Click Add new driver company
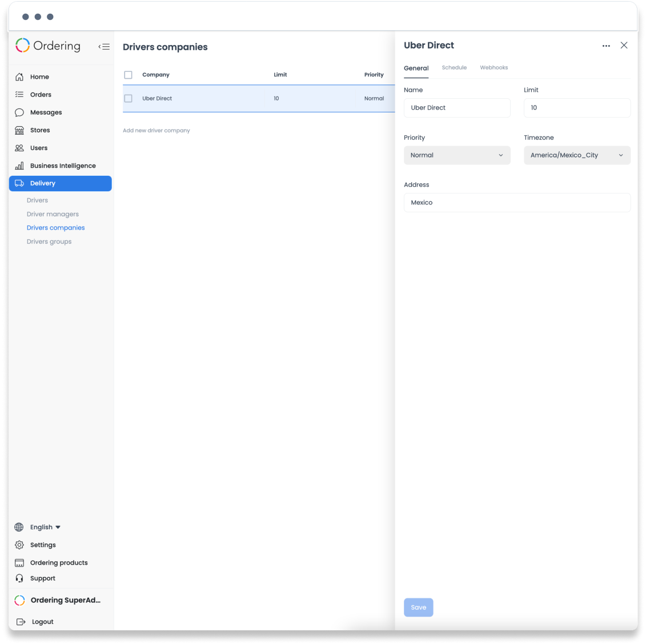The width and height of the screenshot is (646, 644). pos(156,131)
